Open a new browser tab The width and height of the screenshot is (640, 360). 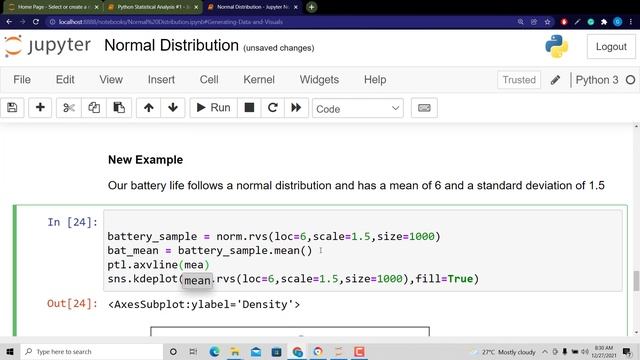311,7
